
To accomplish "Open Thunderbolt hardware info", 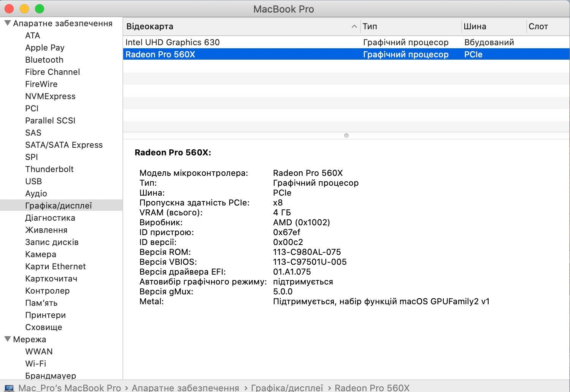I will point(49,169).
